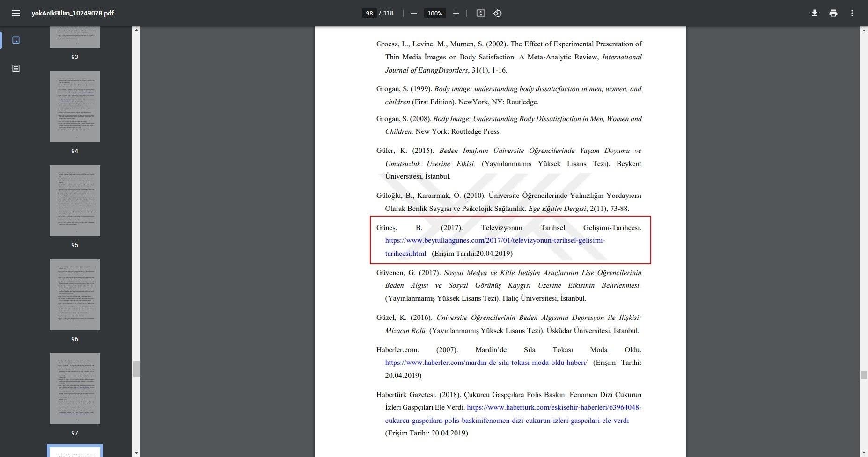The height and width of the screenshot is (457, 868).
Task: Click the zoom in plus button
Action: coord(456,13)
